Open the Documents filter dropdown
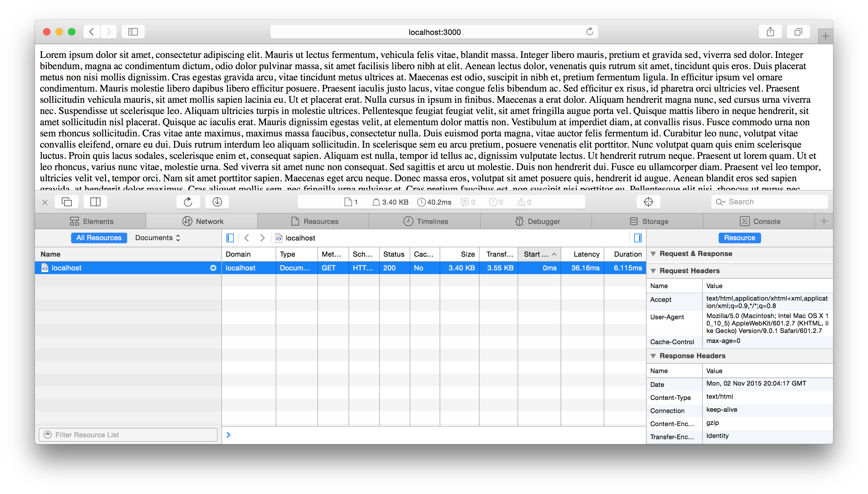 (x=157, y=238)
